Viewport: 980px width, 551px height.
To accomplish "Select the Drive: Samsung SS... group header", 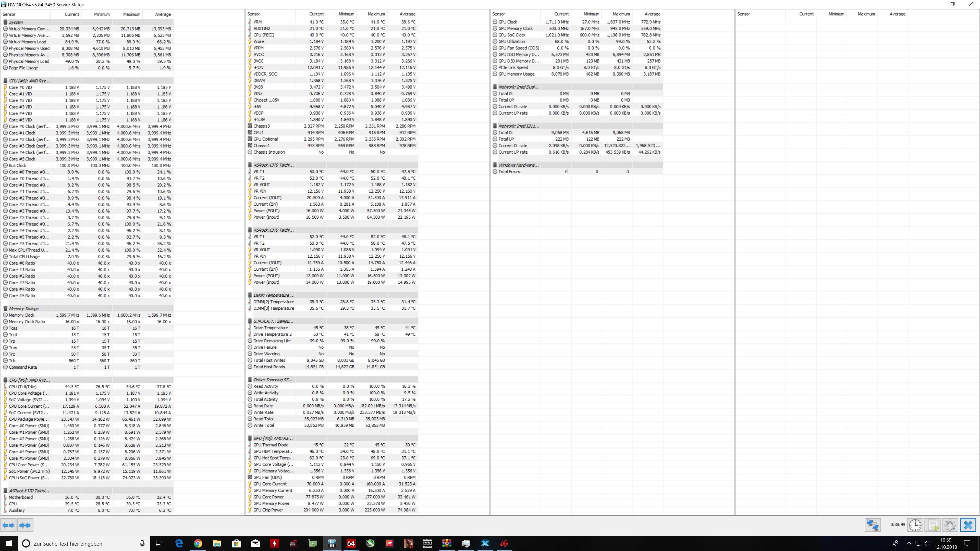I will 332,380.
